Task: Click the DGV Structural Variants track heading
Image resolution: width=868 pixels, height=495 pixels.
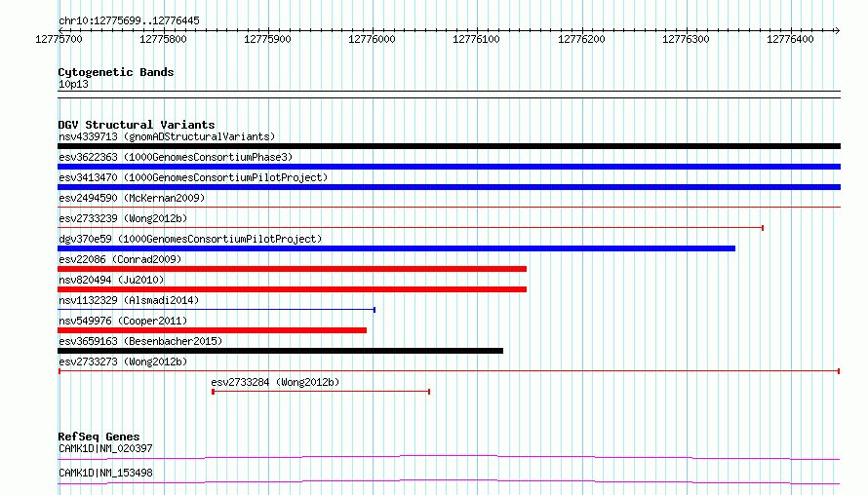Action: tap(137, 125)
